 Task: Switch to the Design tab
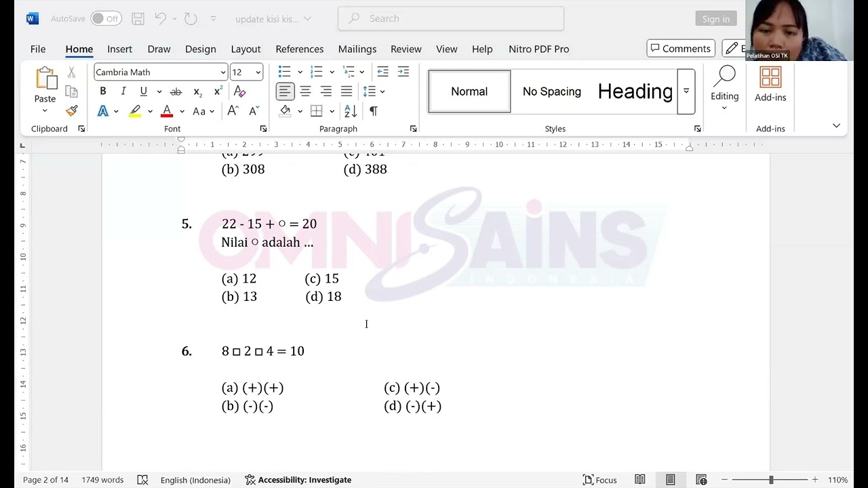click(201, 49)
